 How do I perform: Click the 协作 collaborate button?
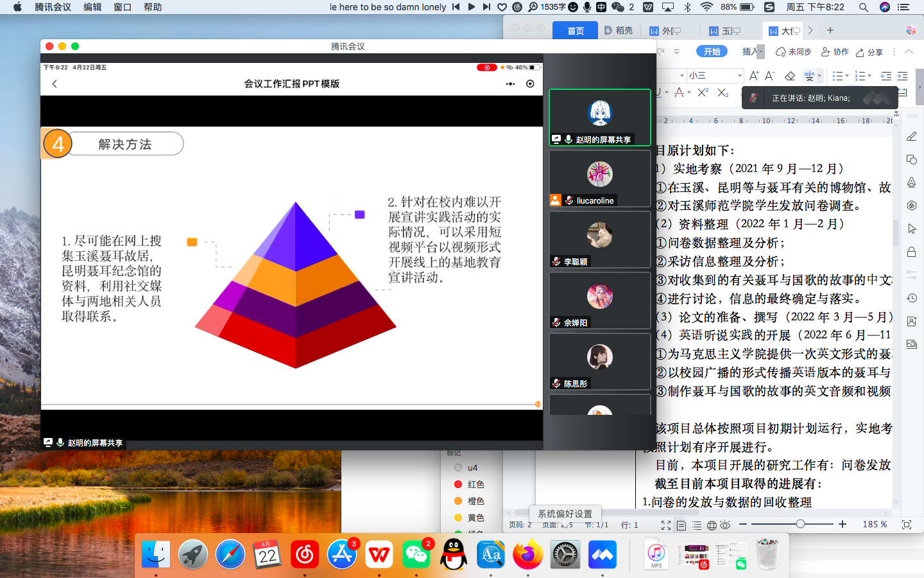[835, 52]
